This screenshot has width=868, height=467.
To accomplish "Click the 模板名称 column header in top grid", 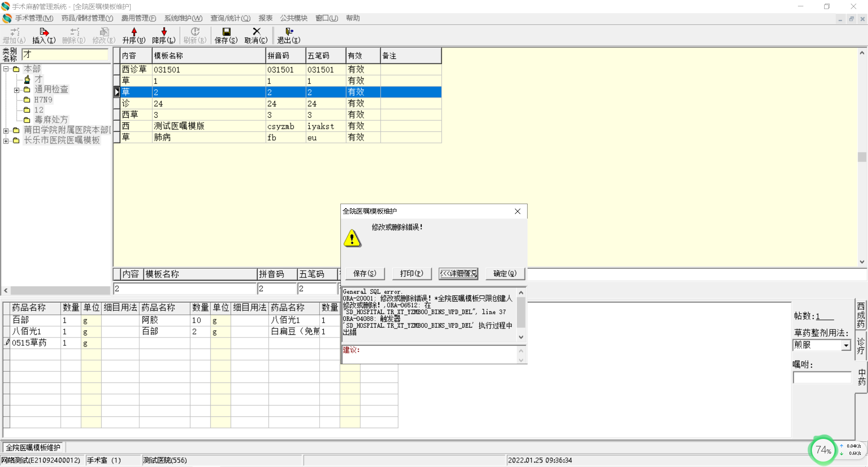I will pos(208,56).
